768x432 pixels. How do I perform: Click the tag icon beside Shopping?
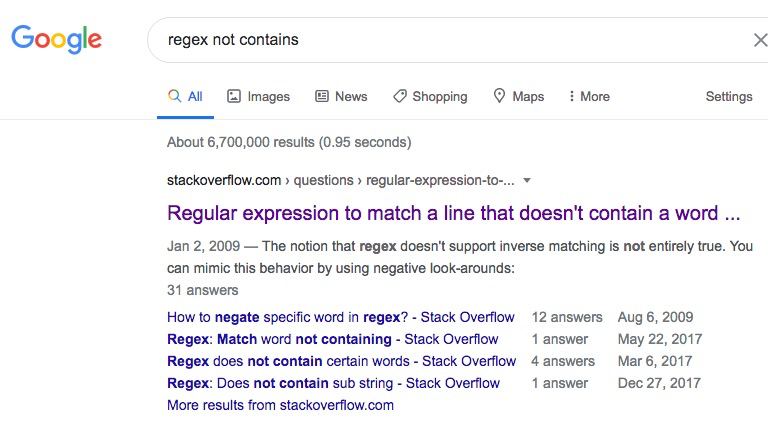pos(400,96)
